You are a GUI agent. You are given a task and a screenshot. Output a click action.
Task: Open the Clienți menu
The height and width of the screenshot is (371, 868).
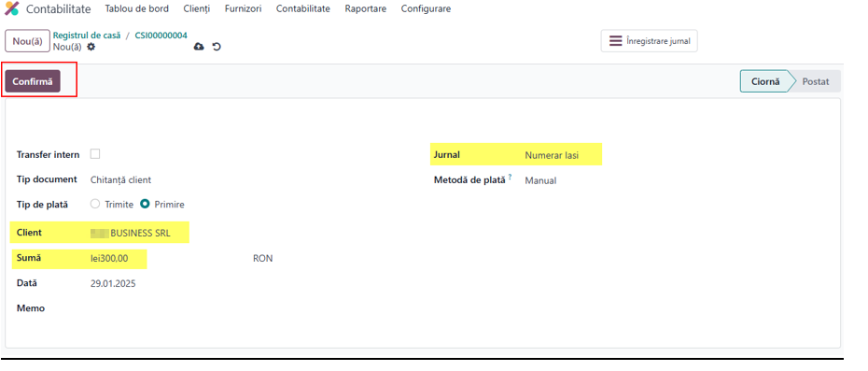pyautogui.click(x=197, y=8)
